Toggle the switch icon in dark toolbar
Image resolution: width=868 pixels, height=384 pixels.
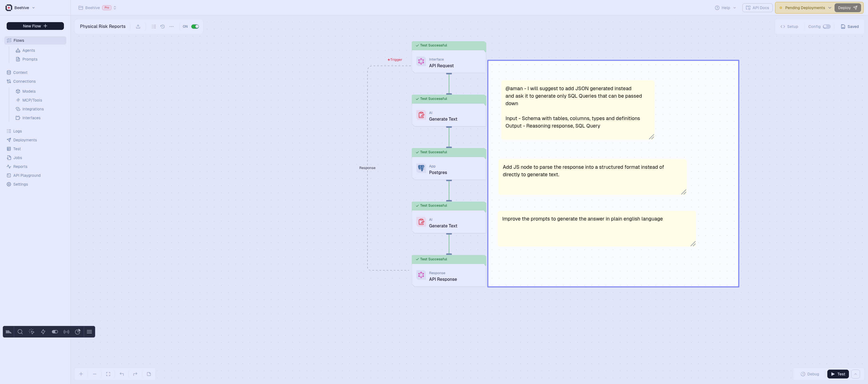click(x=55, y=332)
